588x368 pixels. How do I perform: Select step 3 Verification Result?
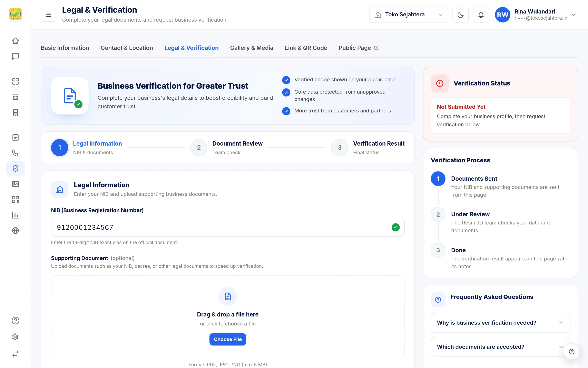pos(368,147)
